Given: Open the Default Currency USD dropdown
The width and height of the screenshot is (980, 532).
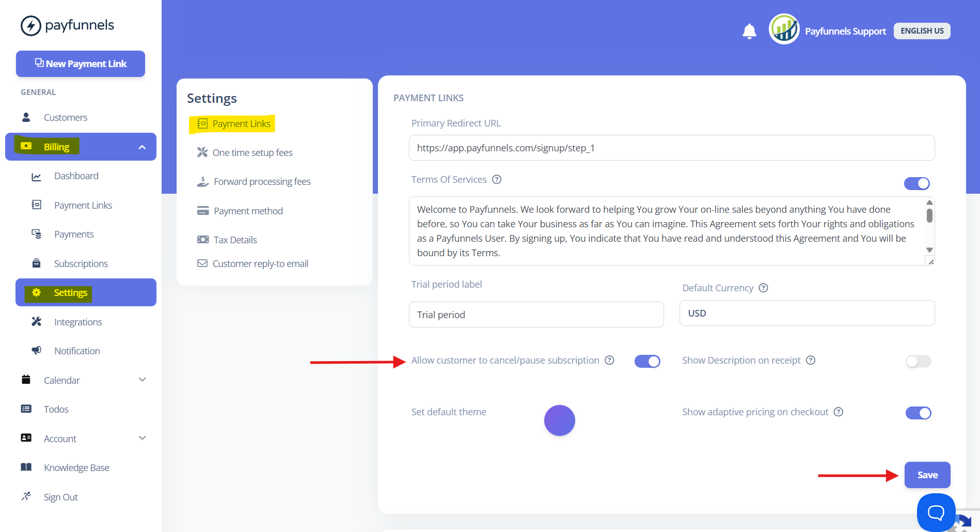Looking at the screenshot, I should tap(807, 313).
